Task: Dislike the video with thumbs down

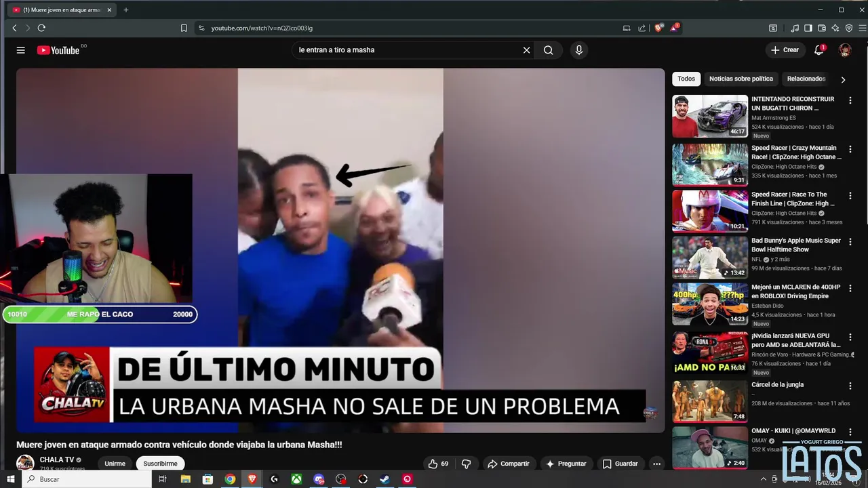Action: click(x=466, y=464)
